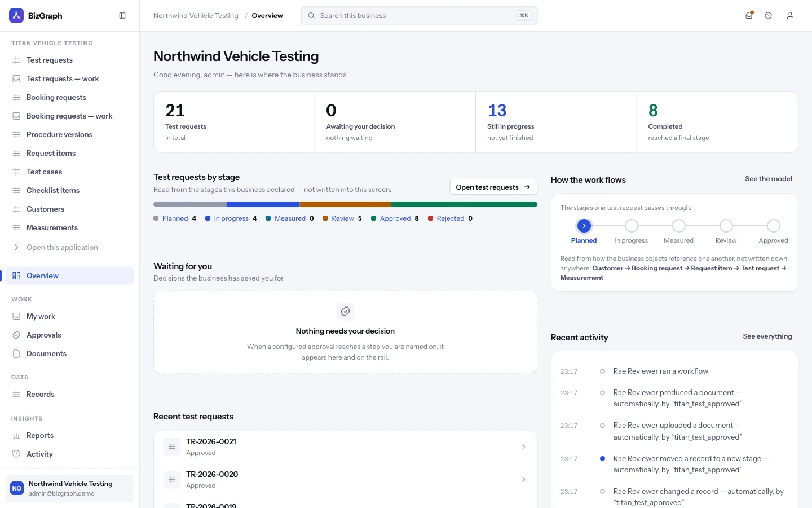
Task: Click the TR-2026-0021 record icon
Action: [172, 447]
